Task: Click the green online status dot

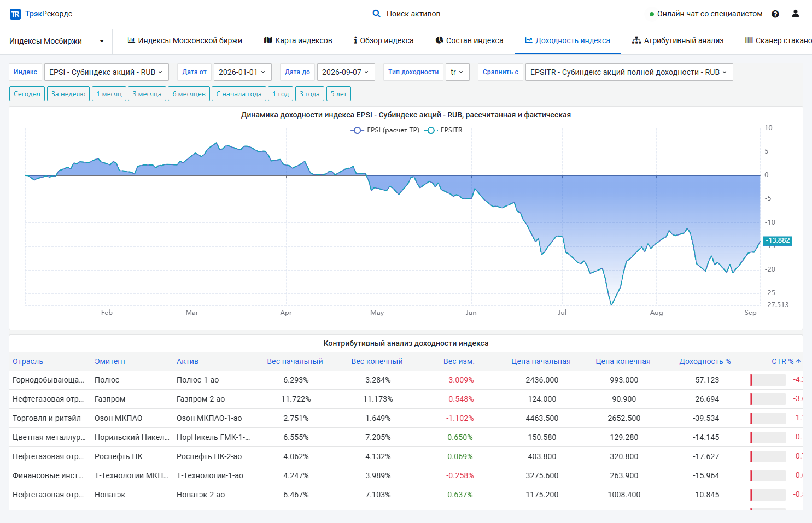Action: tap(652, 14)
